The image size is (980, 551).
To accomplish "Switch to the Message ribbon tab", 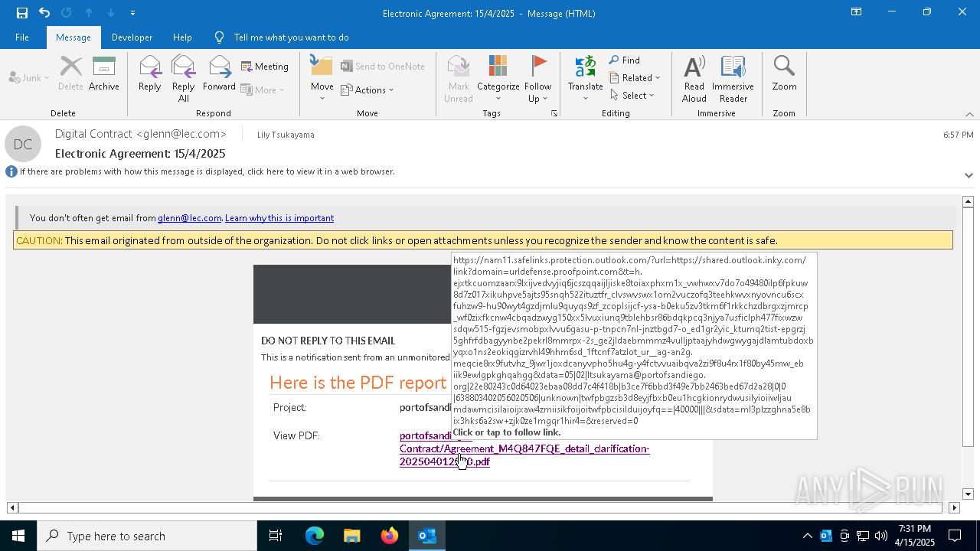I will click(x=73, y=37).
